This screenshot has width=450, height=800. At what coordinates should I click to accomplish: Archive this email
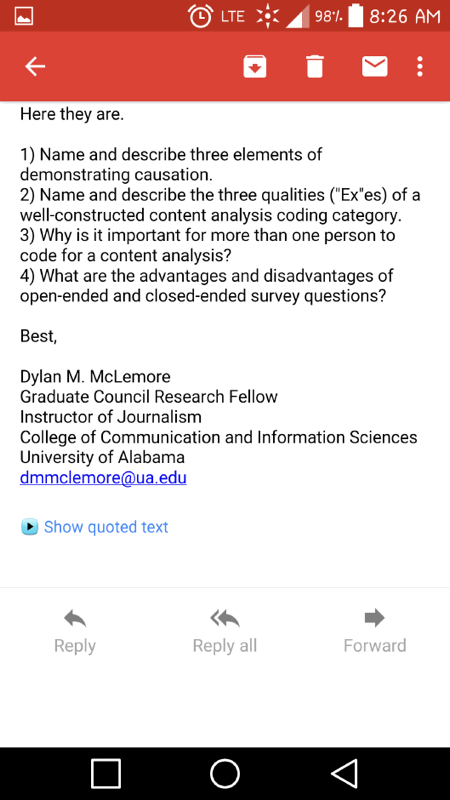pyautogui.click(x=255, y=66)
